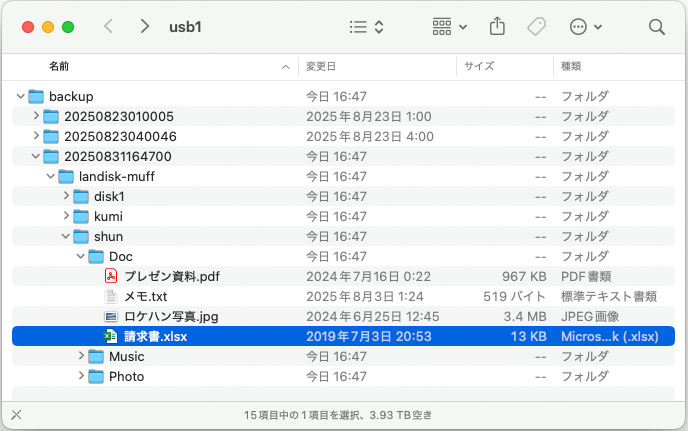Click the Excel icon of 請求書.xlsx
Viewport: 688px width, 431px height.
click(x=111, y=336)
